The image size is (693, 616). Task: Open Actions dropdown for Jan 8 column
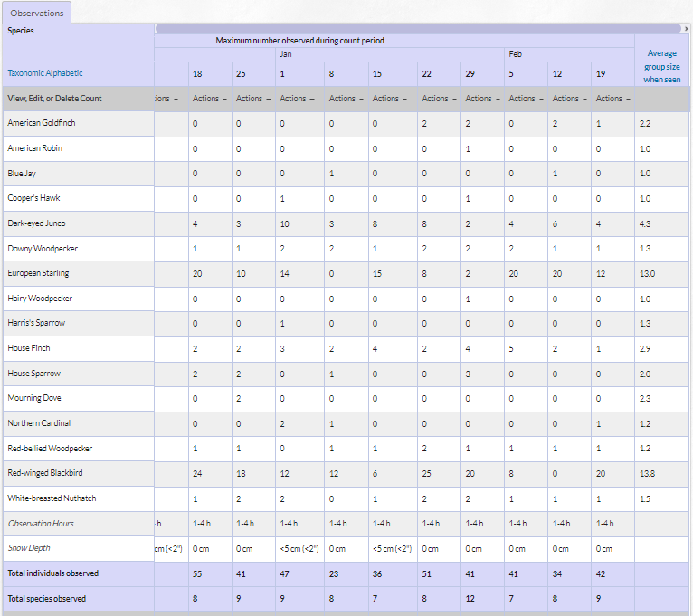(346, 99)
